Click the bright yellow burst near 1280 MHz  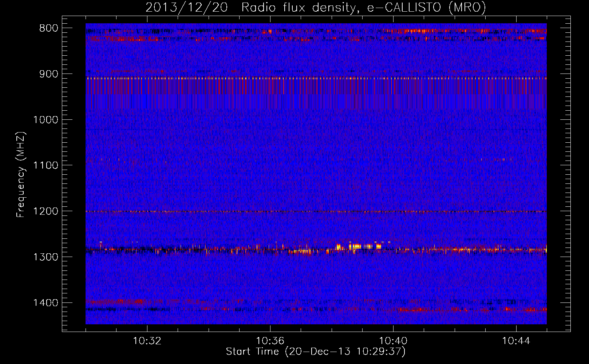359,246
